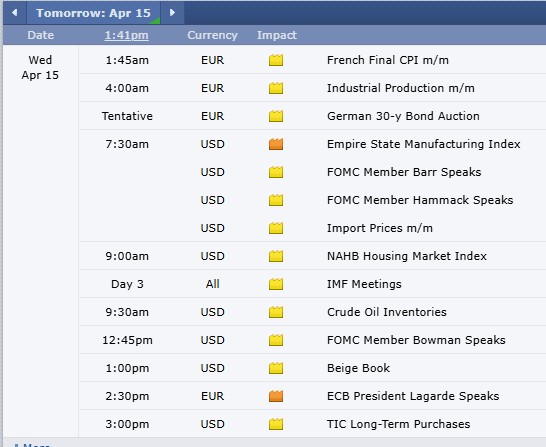
Task: Click impact icon for FOMC Member Hammack Speaks
Action: tap(276, 200)
